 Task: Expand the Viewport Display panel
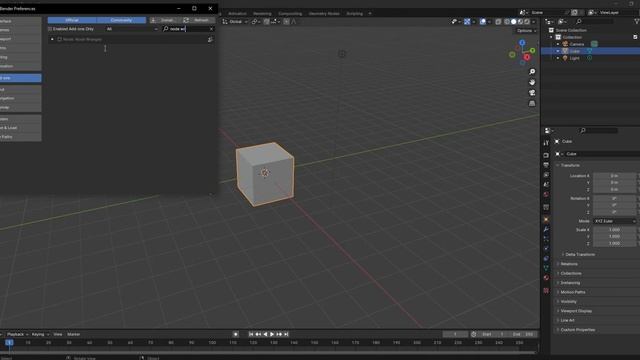[576, 311]
